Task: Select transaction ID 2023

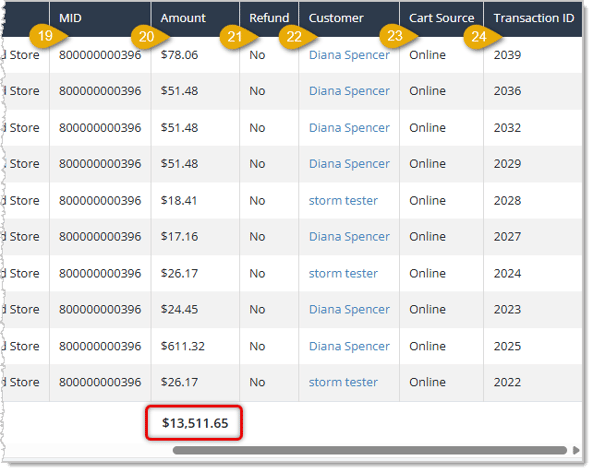Action: 507,309
